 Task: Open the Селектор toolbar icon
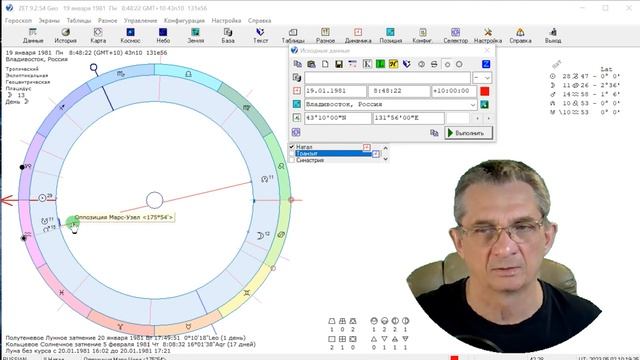456,36
